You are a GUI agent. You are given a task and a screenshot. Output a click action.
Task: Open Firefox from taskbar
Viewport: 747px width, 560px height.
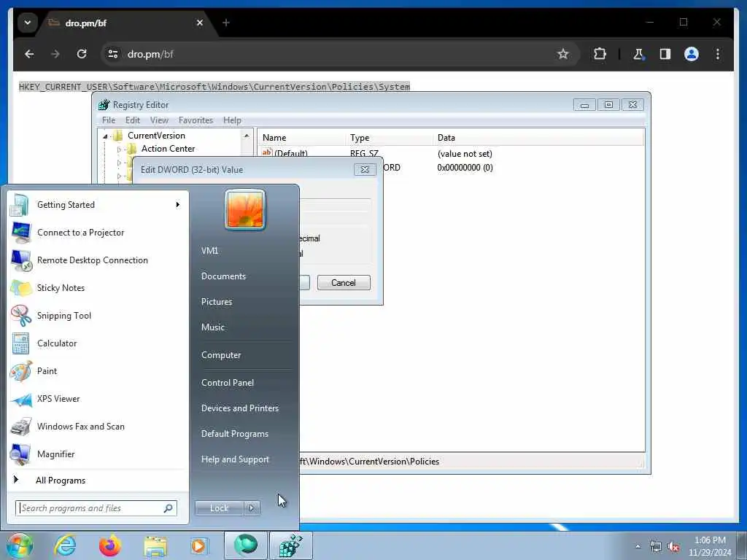point(109,545)
